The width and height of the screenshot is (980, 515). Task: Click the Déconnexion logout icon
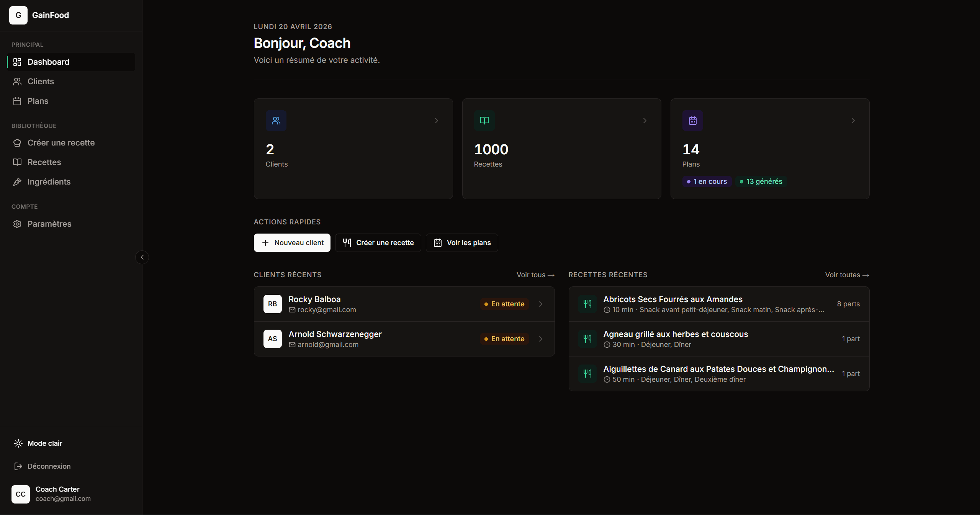[x=18, y=466]
